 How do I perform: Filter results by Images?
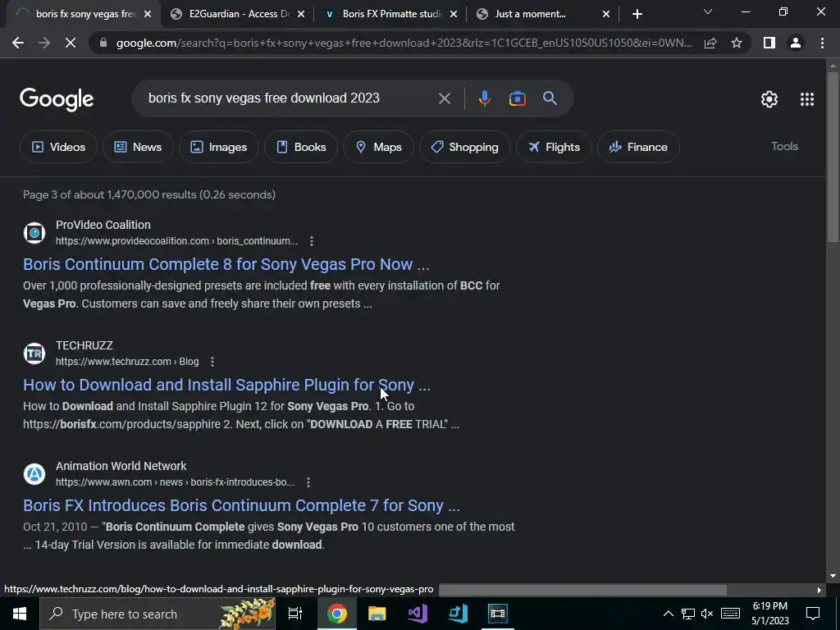coord(218,147)
